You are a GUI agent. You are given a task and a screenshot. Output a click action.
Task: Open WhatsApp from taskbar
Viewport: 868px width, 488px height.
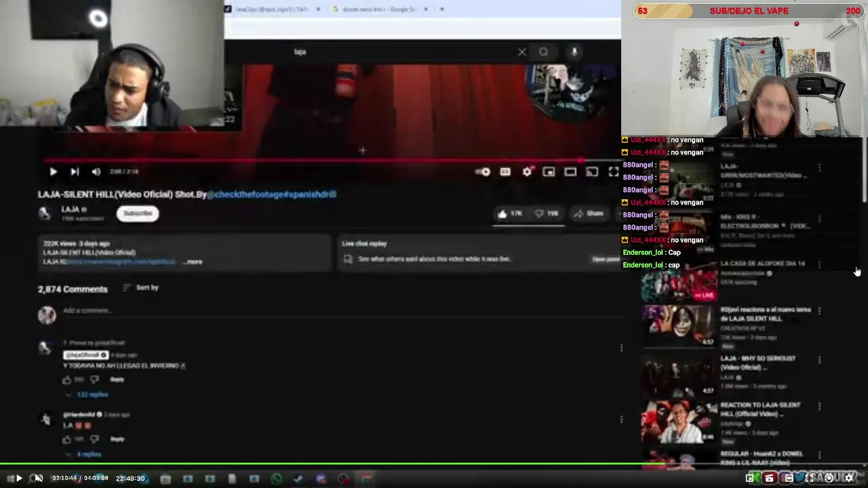(x=276, y=479)
